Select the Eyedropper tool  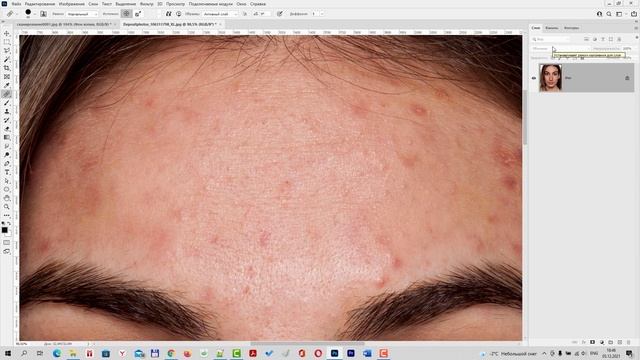tap(7, 85)
